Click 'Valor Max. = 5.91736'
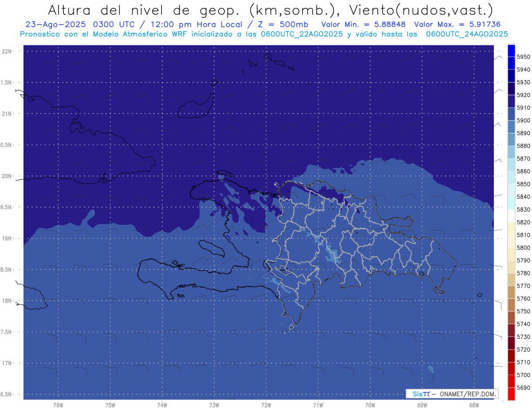 coord(458,24)
